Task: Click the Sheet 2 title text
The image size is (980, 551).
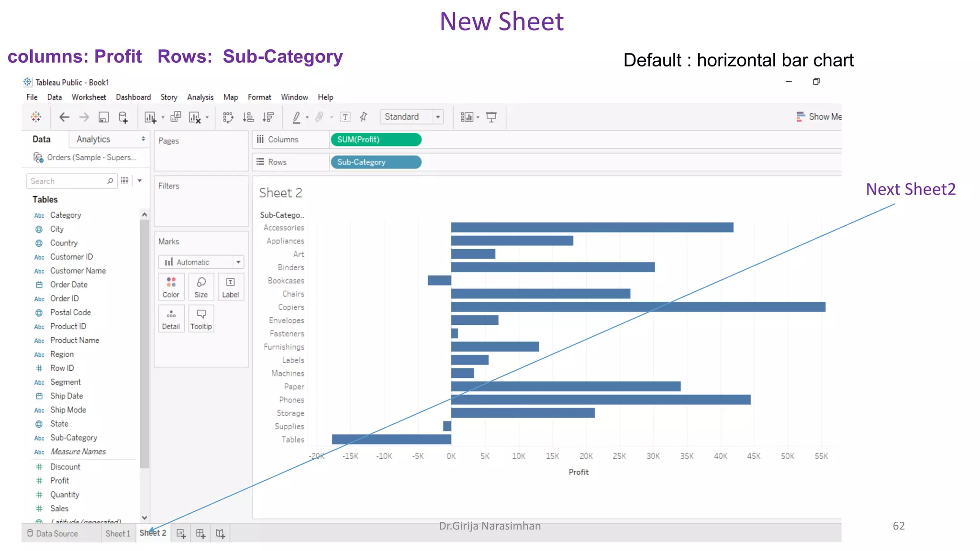Action: pyautogui.click(x=281, y=193)
